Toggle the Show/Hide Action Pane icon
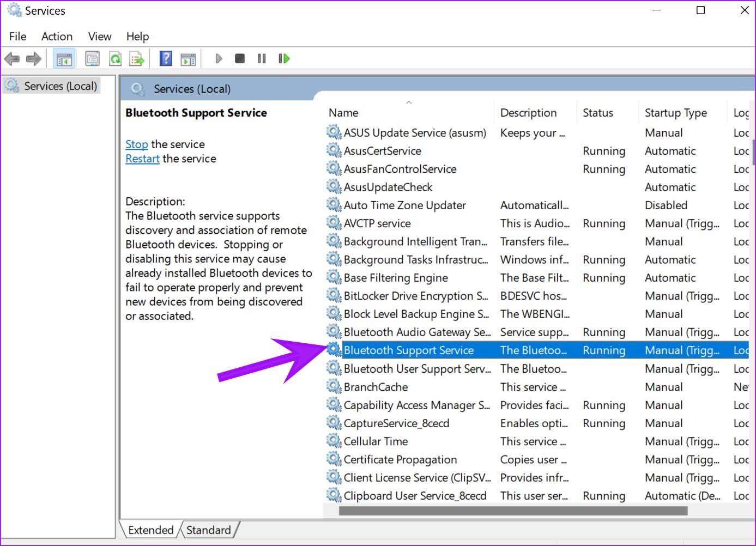756x546 pixels. pyautogui.click(x=188, y=58)
